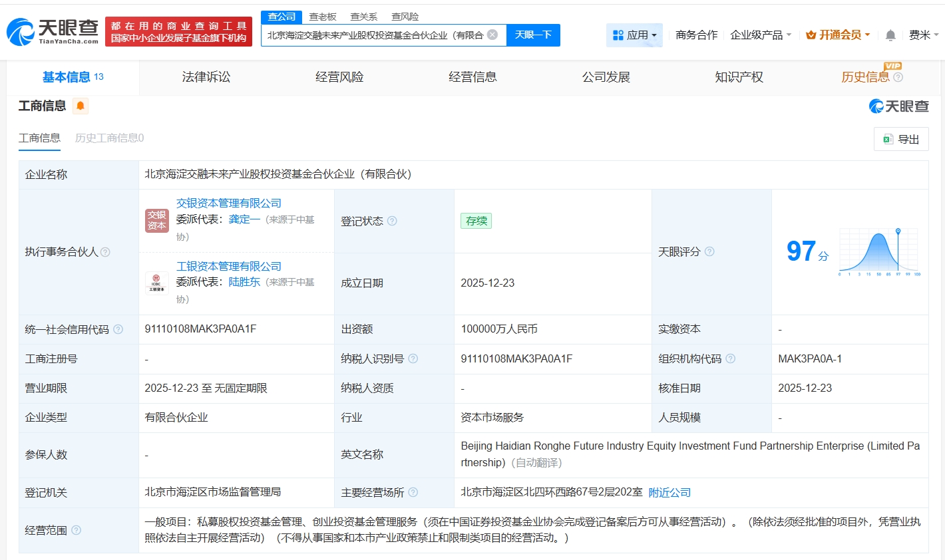This screenshot has height=560, width=945.
Task: Click help icon beside 经营范围
Action: coord(77,530)
